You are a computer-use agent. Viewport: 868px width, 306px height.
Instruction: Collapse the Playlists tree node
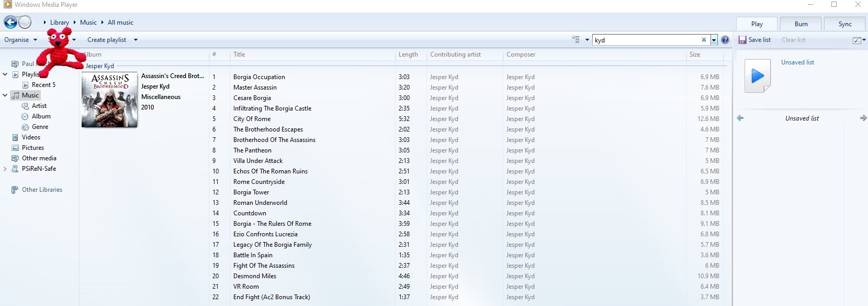pos(5,74)
